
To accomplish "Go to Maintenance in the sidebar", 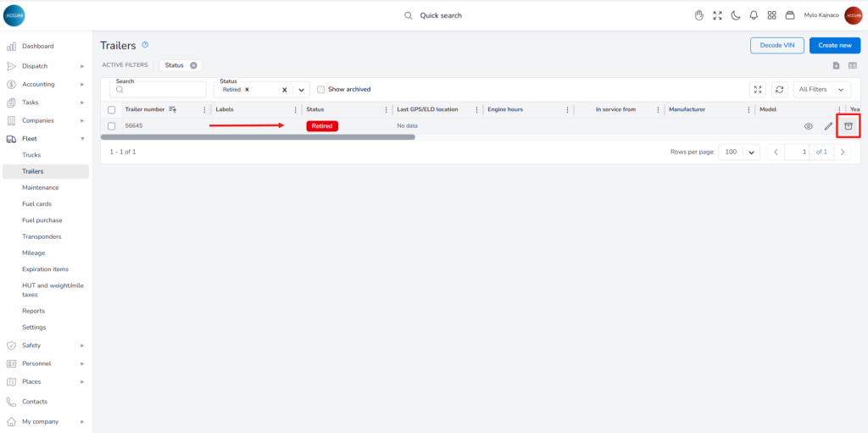I will pos(41,187).
